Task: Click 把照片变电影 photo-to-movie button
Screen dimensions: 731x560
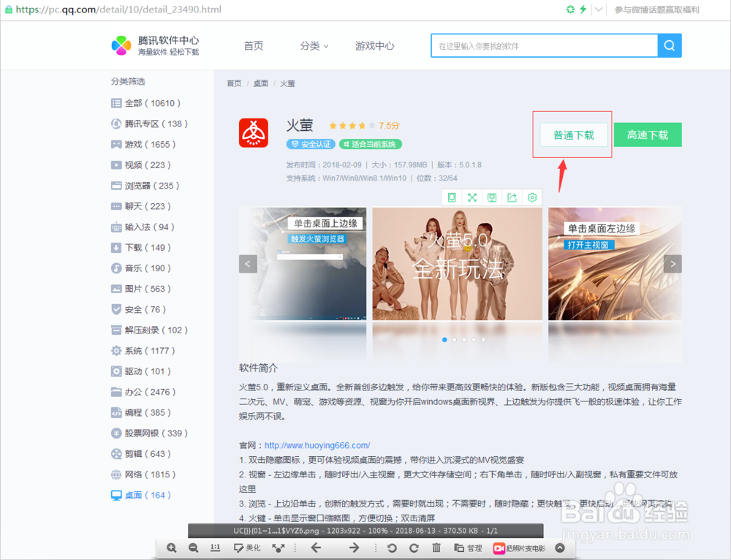Action: 519,548
